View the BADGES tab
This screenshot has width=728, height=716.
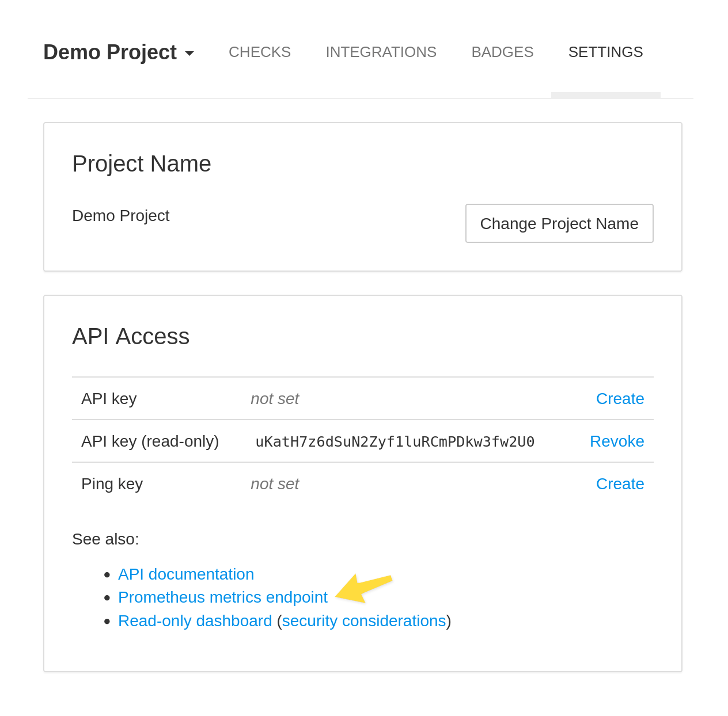point(502,52)
